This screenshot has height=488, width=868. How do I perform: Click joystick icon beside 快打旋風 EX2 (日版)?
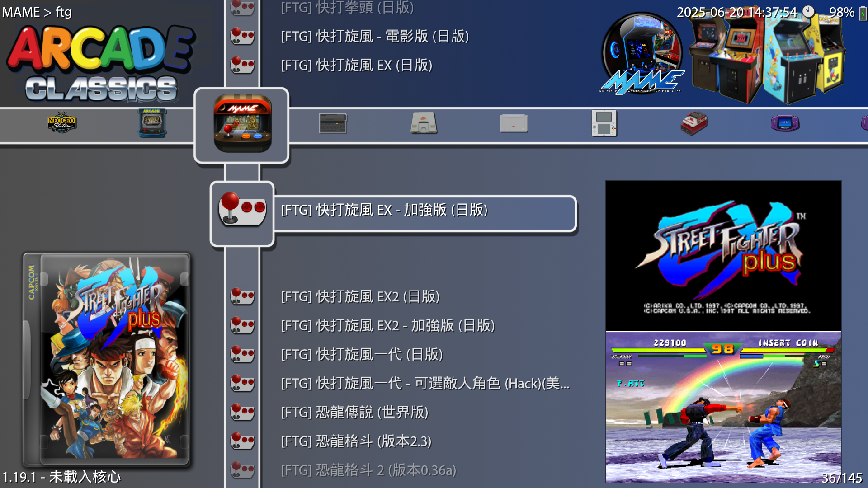click(x=242, y=296)
